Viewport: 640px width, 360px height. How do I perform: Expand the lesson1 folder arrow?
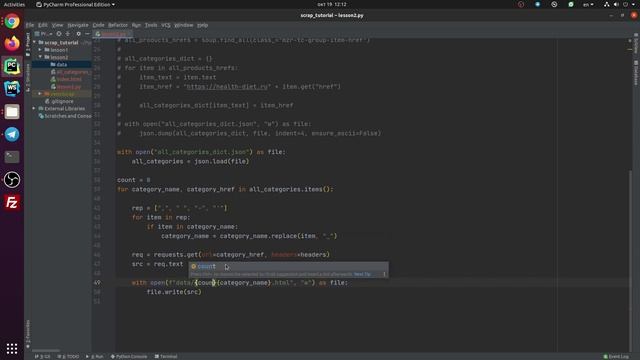(40, 50)
